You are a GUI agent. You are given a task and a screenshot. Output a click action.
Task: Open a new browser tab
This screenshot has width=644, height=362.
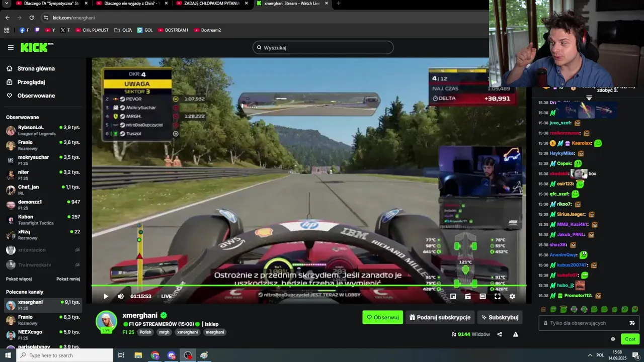coord(338,4)
